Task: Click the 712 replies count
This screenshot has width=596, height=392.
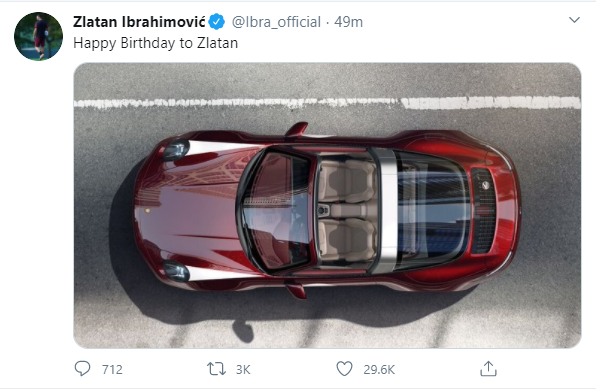Action: (112, 370)
